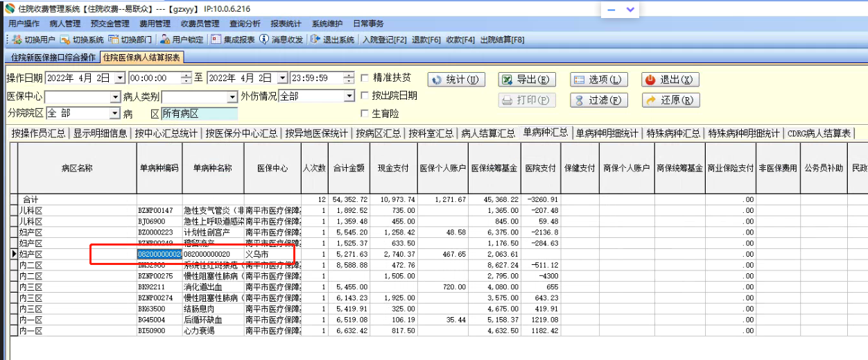Toggle the 按出院日期 checkbox
Viewport: 868px width, 360px height.
coord(365,96)
